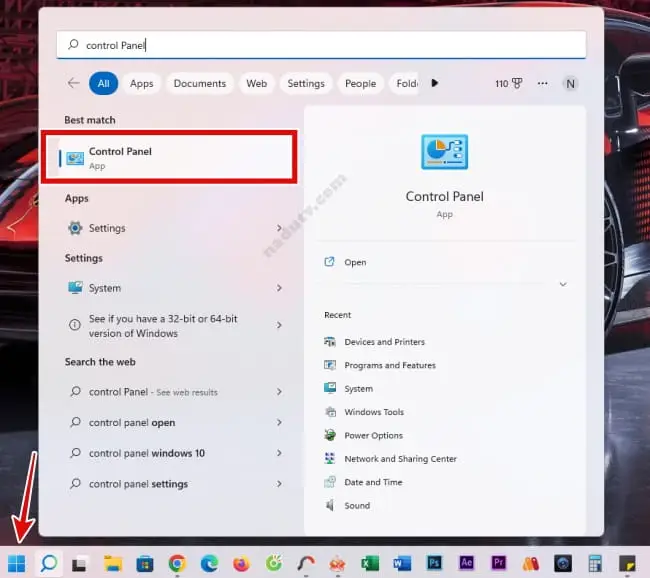Select 'control panel windows 10' web suggestion
650x578 pixels.
point(147,453)
